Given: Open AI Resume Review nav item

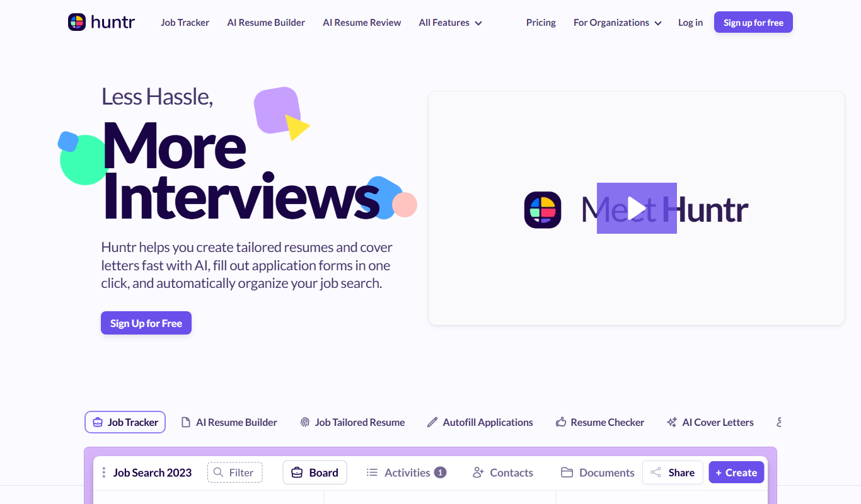Looking at the screenshot, I should point(362,22).
